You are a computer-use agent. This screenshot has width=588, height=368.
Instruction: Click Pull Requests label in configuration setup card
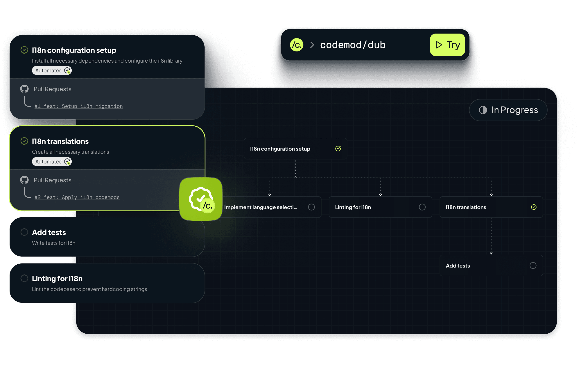(53, 89)
